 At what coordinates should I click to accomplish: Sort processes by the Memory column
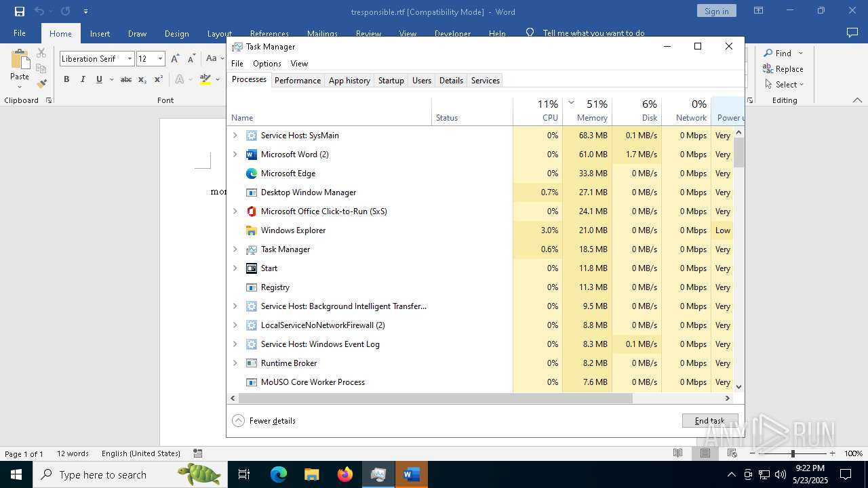587,110
